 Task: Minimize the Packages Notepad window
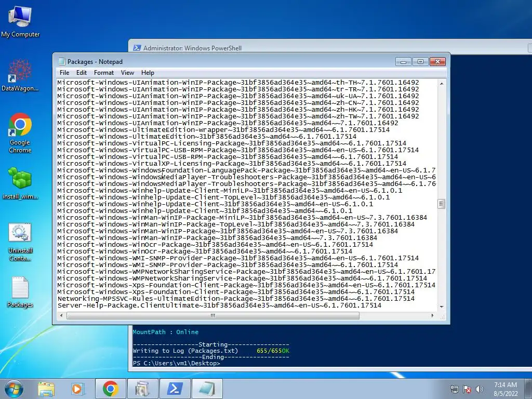pos(403,61)
